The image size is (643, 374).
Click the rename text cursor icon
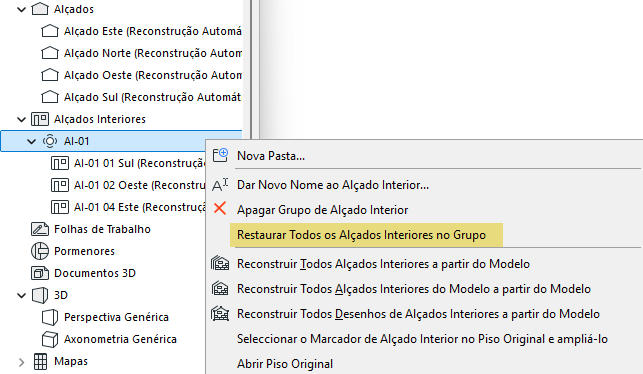(x=220, y=185)
